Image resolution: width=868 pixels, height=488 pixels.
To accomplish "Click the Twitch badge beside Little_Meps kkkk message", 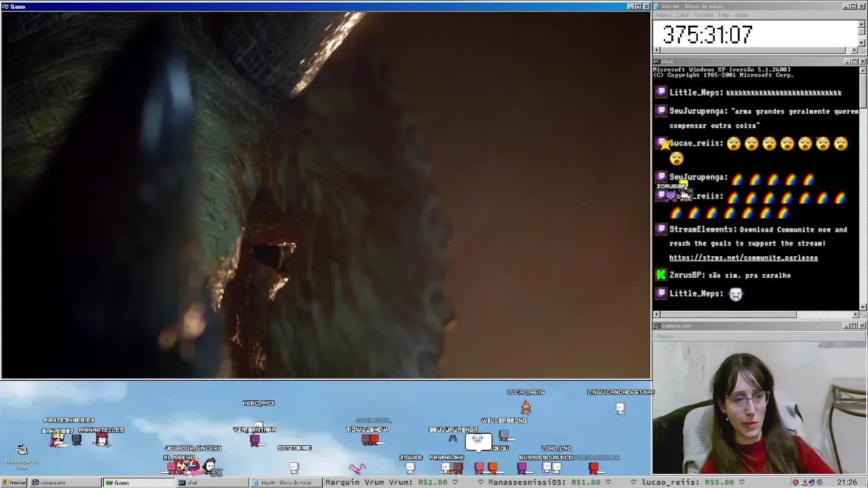I will [661, 93].
